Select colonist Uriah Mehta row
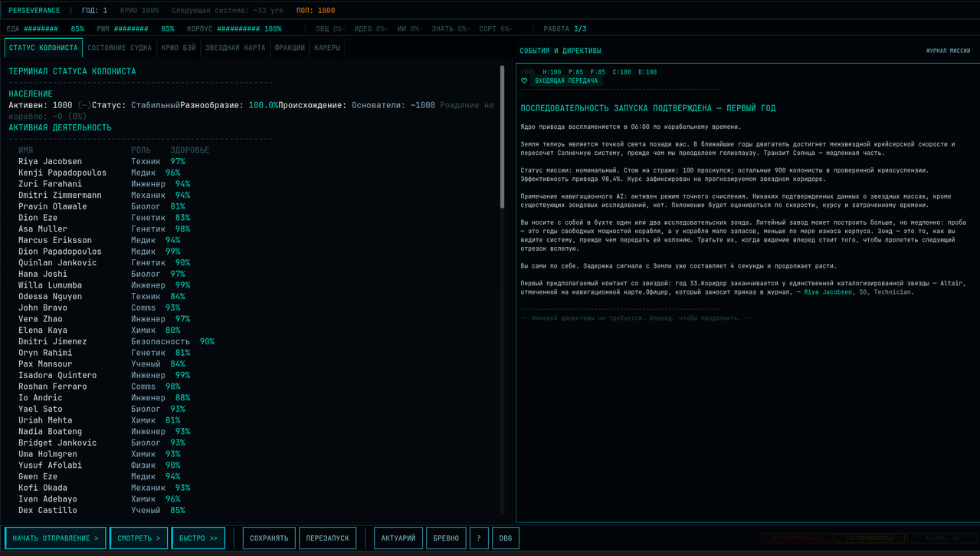This screenshot has width=980, height=556. [x=100, y=420]
